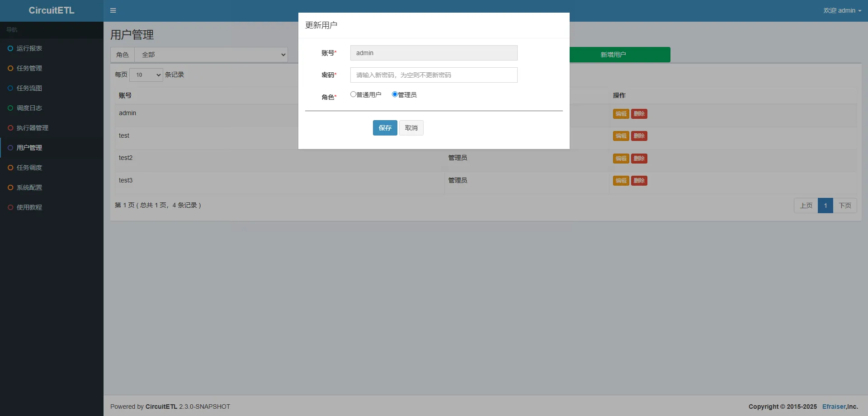Click the circle icon beside 使用教程

(10, 207)
